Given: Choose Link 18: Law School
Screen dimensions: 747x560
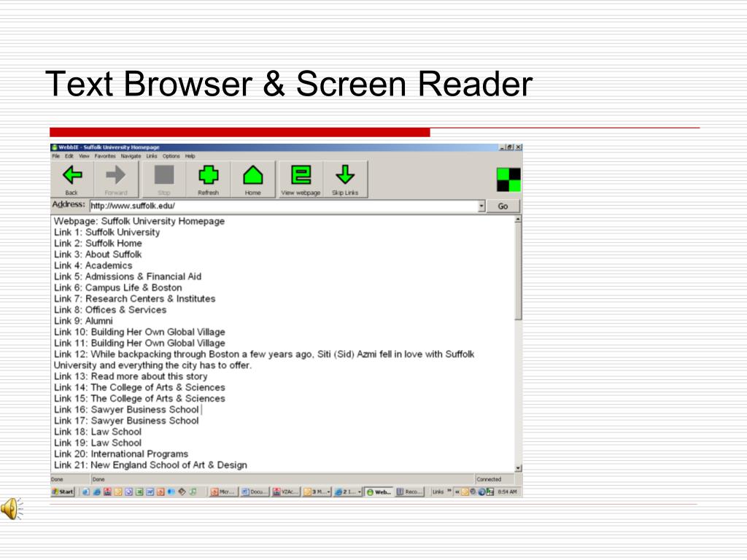Looking at the screenshot, I should click(98, 432).
